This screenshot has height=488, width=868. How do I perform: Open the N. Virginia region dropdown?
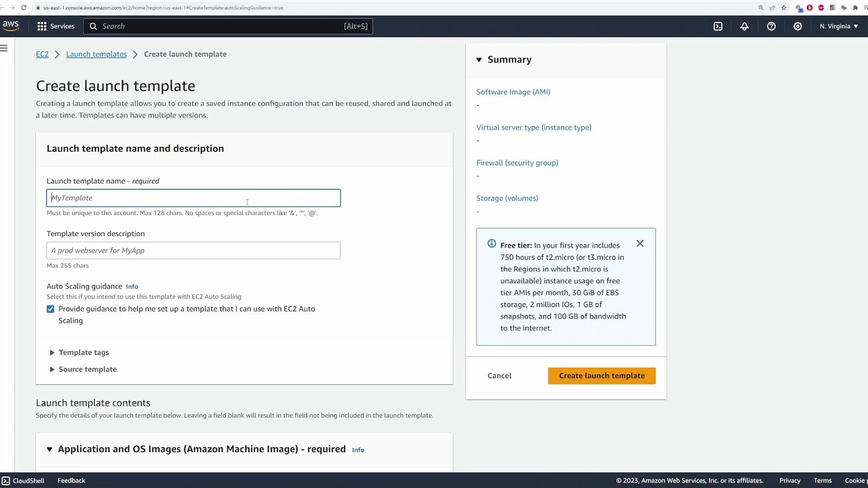839,26
